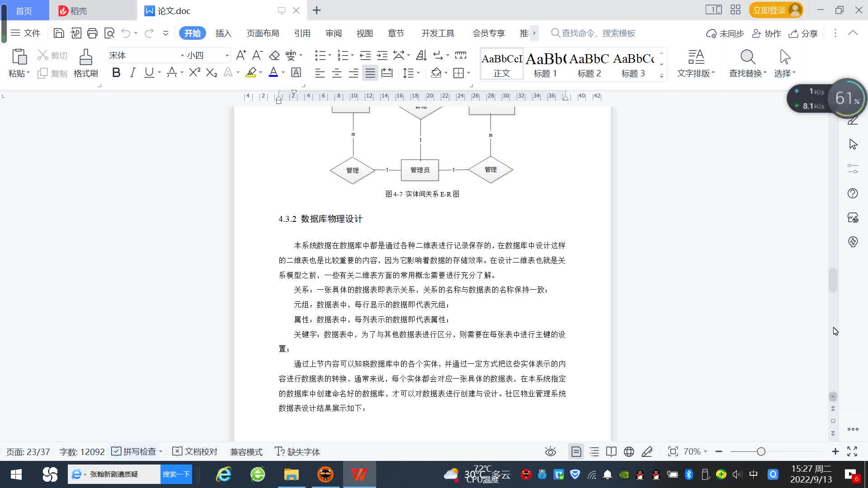Expand the quick access toolbar customize arrow

[165, 33]
